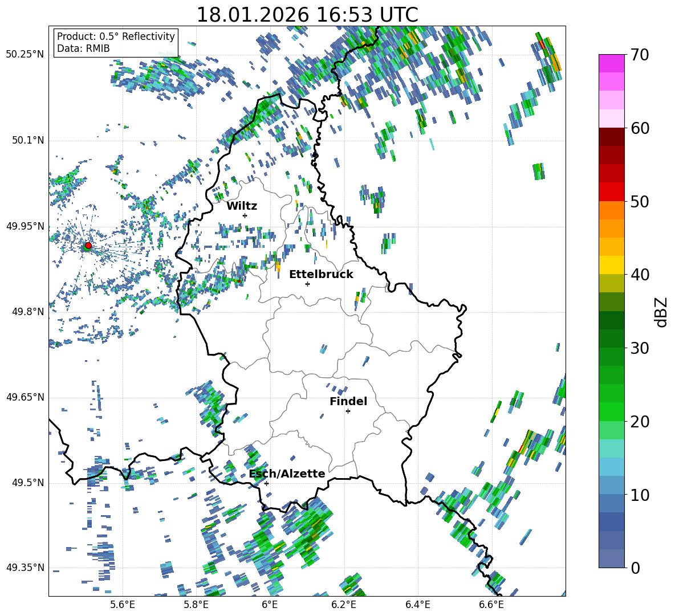Click the Product: 0.5° Reflectivity text

click(x=116, y=36)
